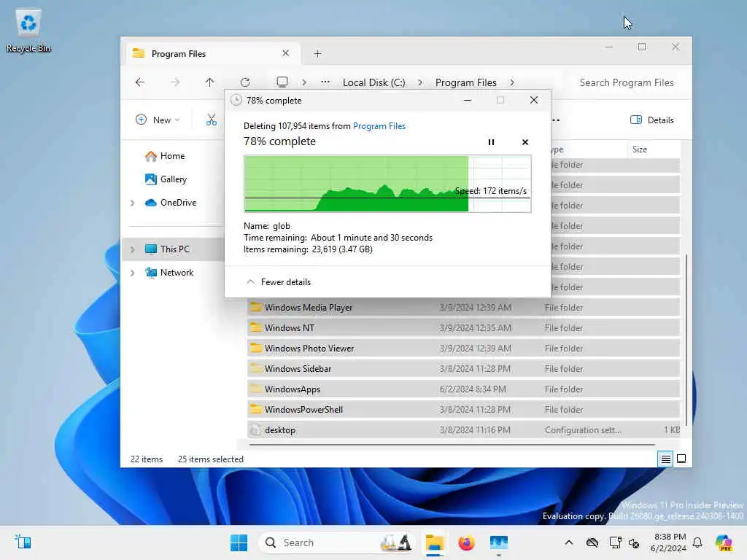Focus the Search Program Files box

(626, 82)
